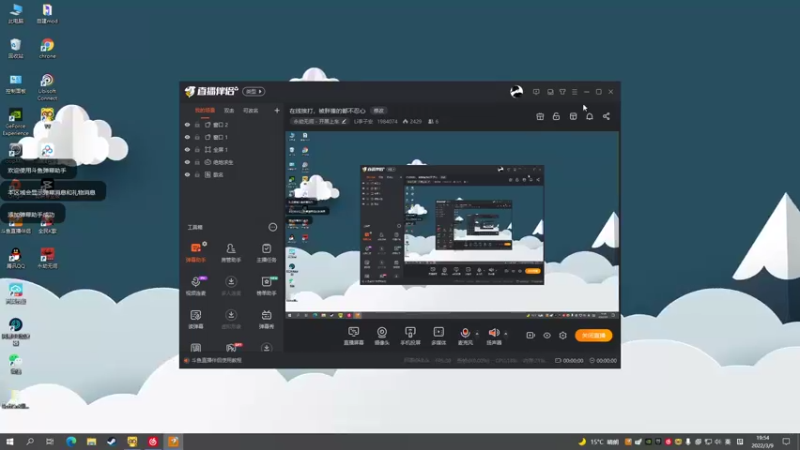Open the notification bell icon above preview

(589, 116)
